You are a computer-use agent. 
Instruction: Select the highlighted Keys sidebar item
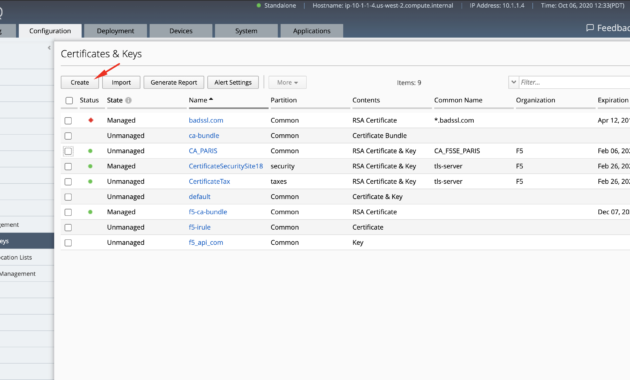(27, 241)
